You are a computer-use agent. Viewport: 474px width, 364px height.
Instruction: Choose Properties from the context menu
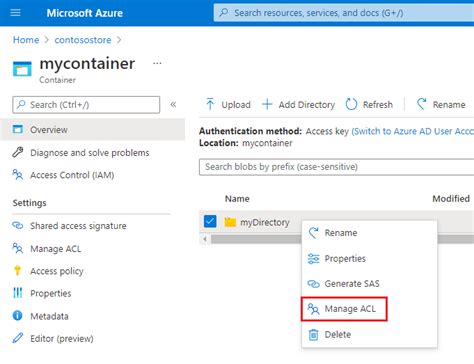click(369, 258)
